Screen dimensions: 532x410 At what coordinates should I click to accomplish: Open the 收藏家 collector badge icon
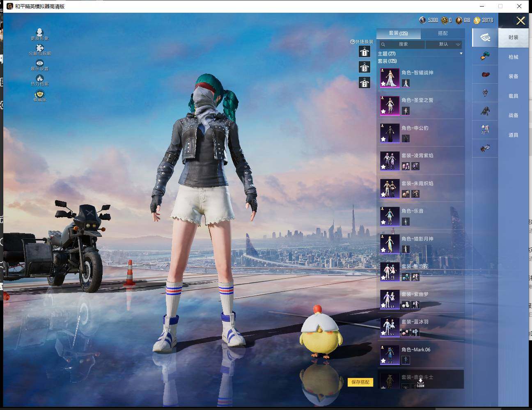tap(40, 94)
